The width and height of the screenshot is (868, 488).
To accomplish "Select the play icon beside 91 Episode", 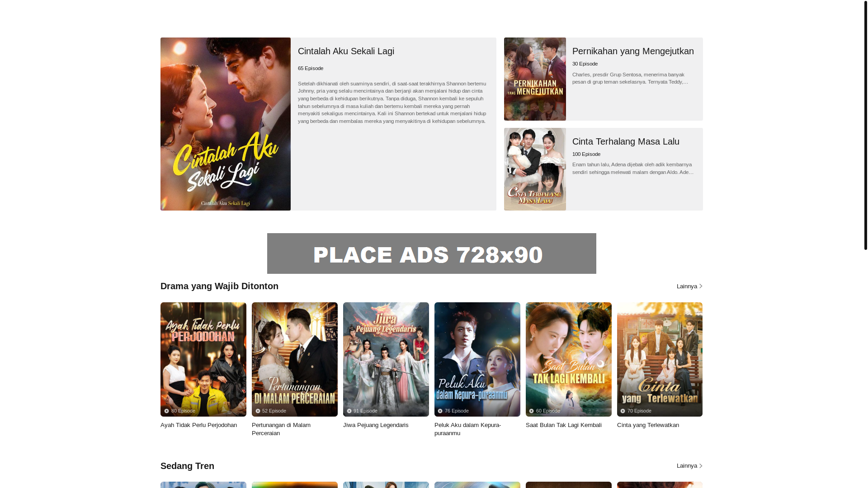I will click(349, 411).
